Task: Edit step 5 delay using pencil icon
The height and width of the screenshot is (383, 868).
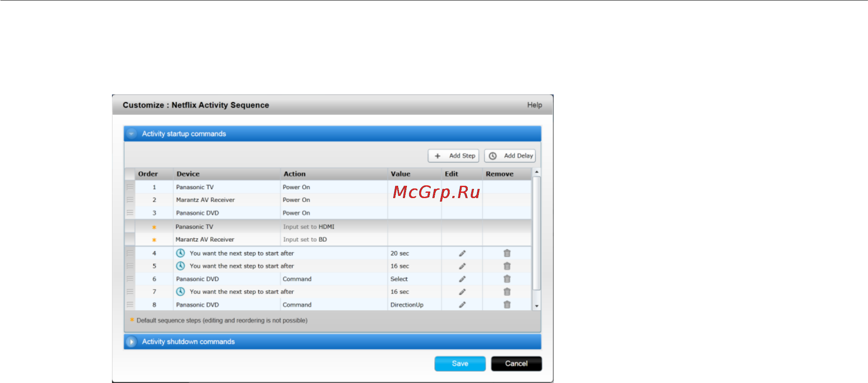Action: (462, 266)
